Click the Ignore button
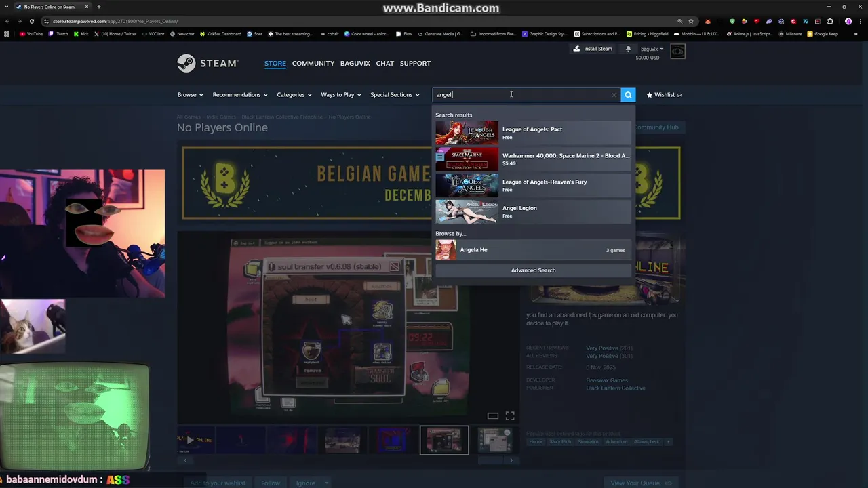Image resolution: width=868 pixels, height=488 pixels. pos(305,483)
